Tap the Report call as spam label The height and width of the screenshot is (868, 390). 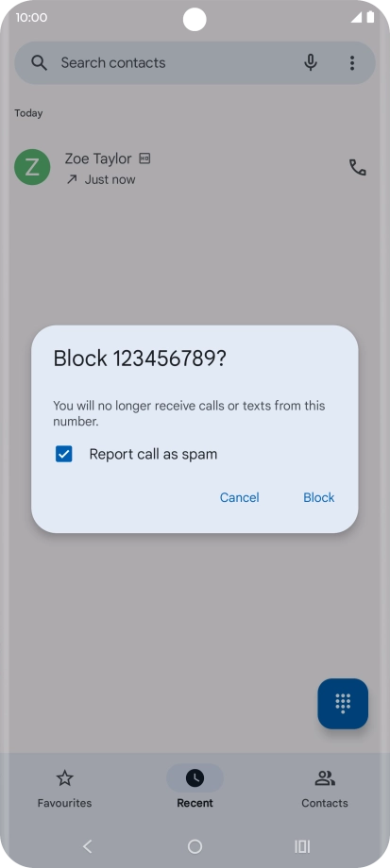(154, 455)
